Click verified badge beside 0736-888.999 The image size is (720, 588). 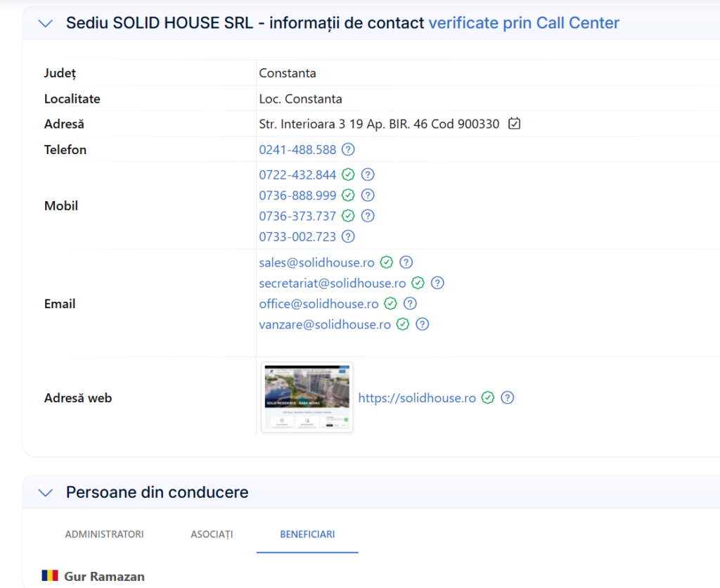click(349, 196)
